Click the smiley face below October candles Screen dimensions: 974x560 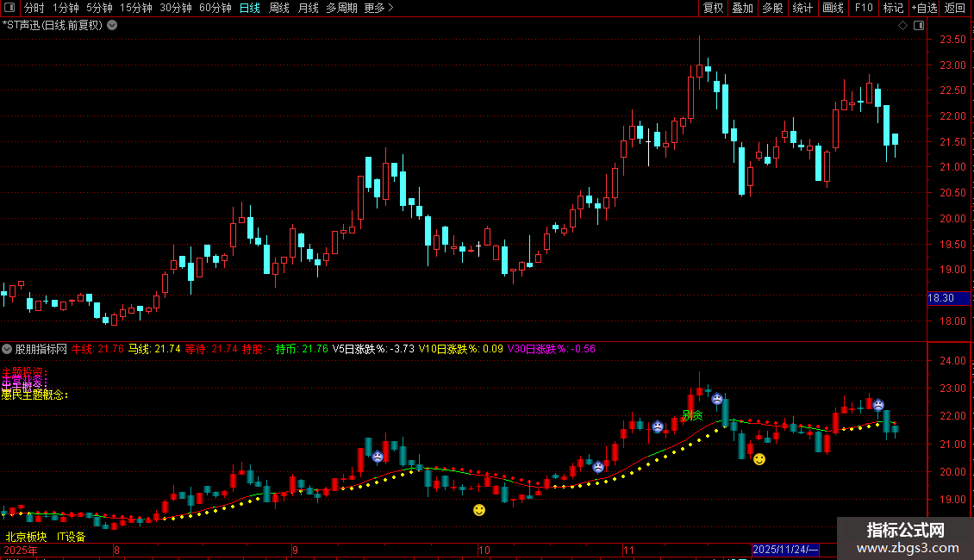click(479, 510)
